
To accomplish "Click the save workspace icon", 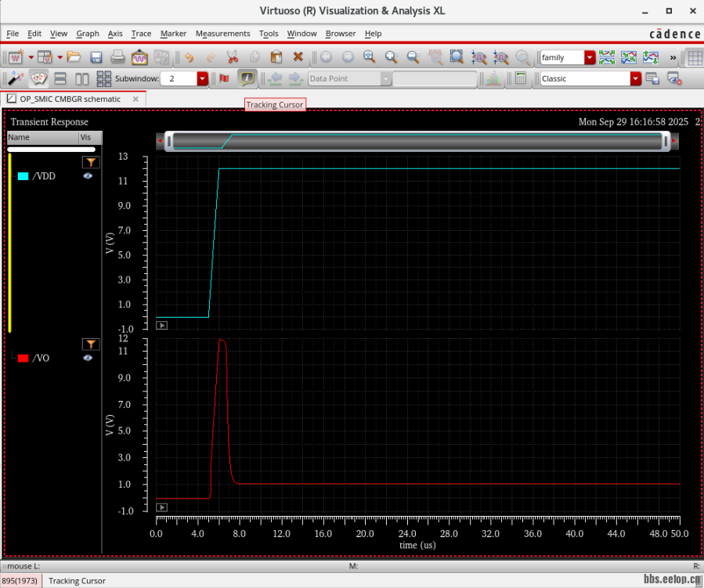I will tap(652, 78).
